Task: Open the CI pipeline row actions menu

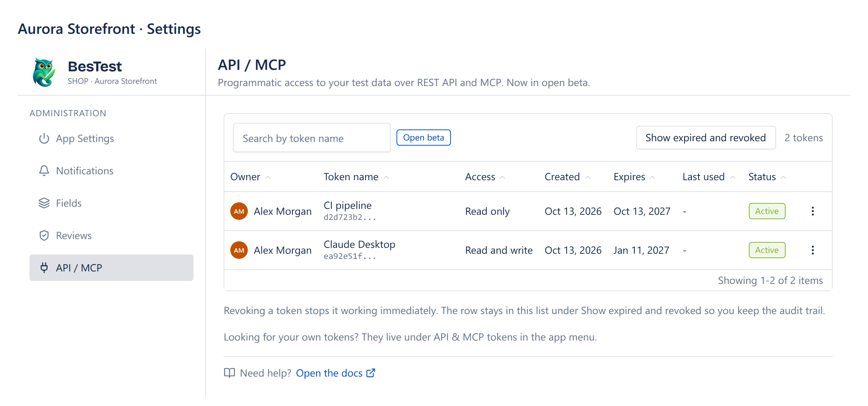Action: [x=813, y=211]
